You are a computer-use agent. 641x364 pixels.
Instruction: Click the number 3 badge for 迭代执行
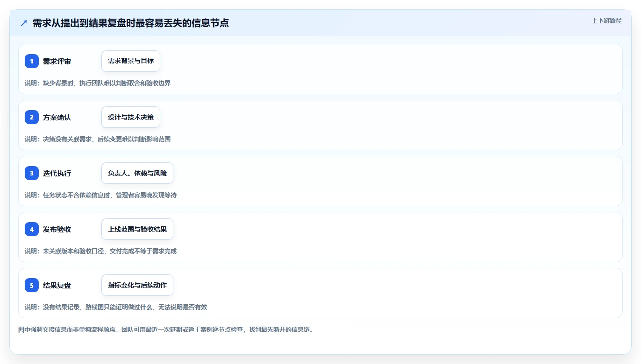point(32,173)
